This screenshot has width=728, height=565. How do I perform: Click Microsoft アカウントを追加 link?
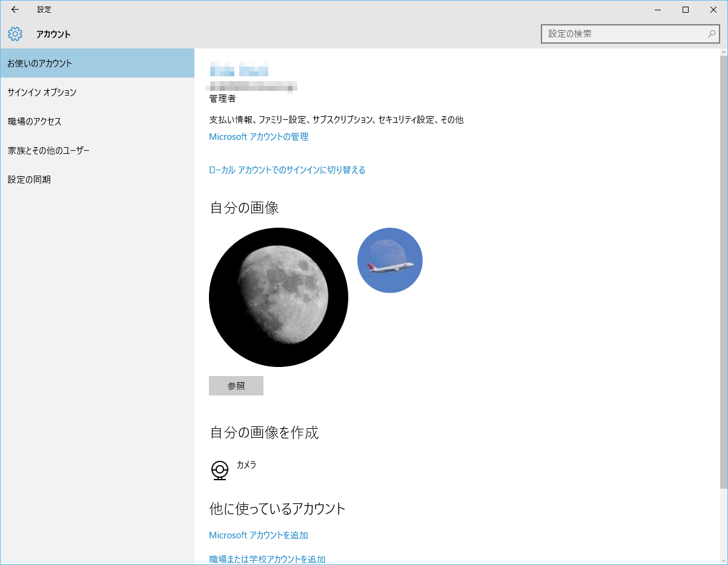[x=259, y=535]
